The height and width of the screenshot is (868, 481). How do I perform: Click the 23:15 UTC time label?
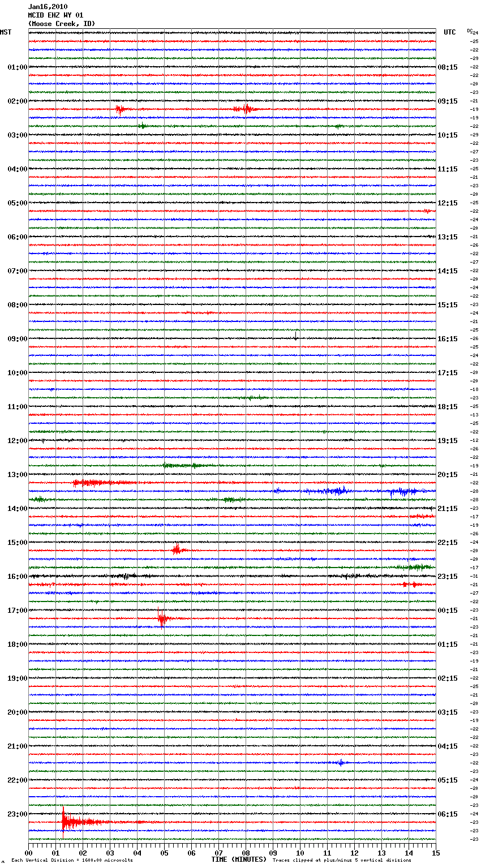coord(448,577)
